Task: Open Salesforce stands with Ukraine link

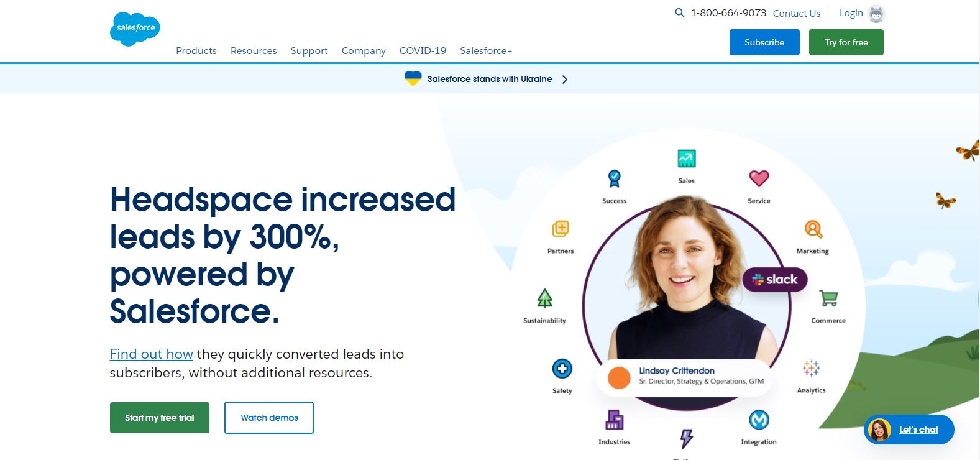Action: [490, 79]
